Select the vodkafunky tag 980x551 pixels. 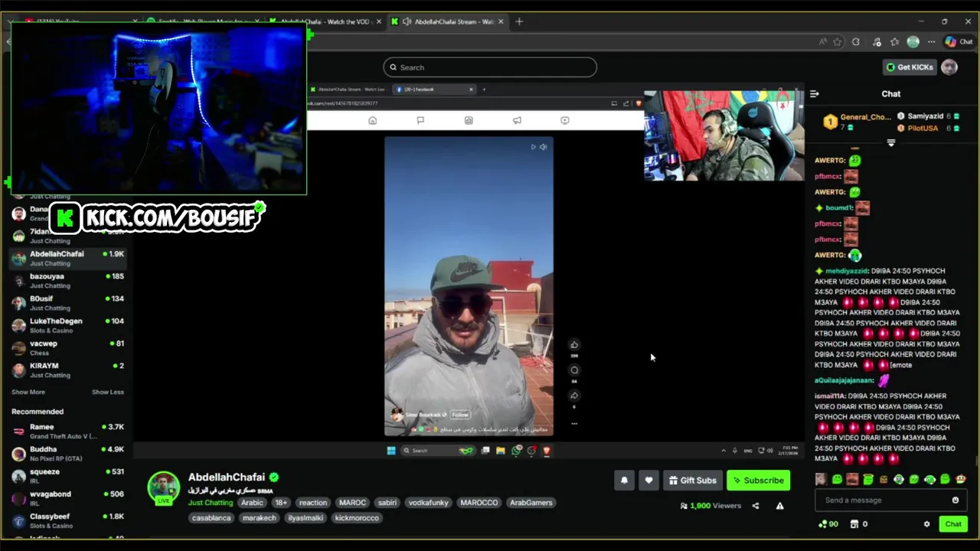point(429,503)
